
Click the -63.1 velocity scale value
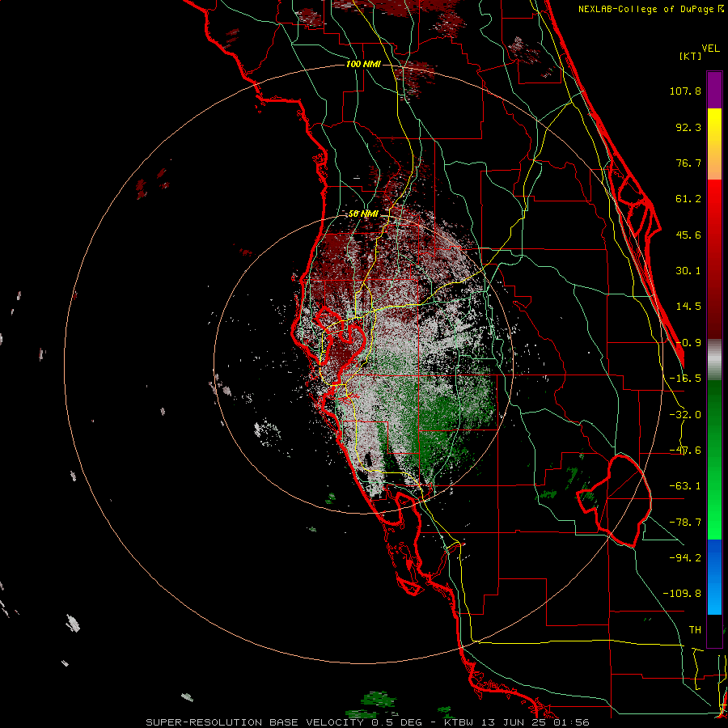[685, 486]
